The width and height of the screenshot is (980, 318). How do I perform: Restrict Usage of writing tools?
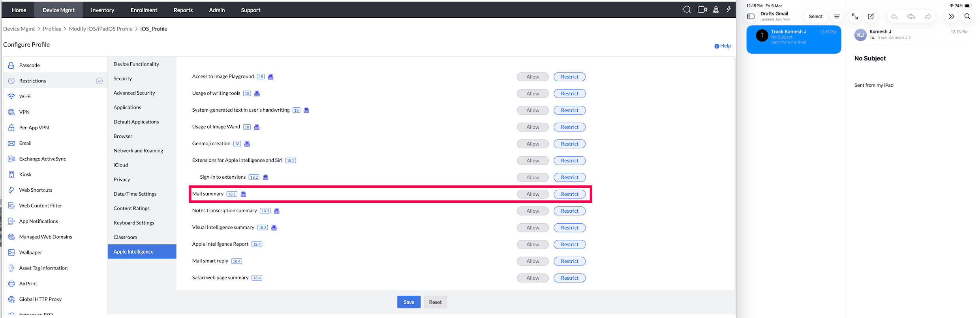(569, 94)
